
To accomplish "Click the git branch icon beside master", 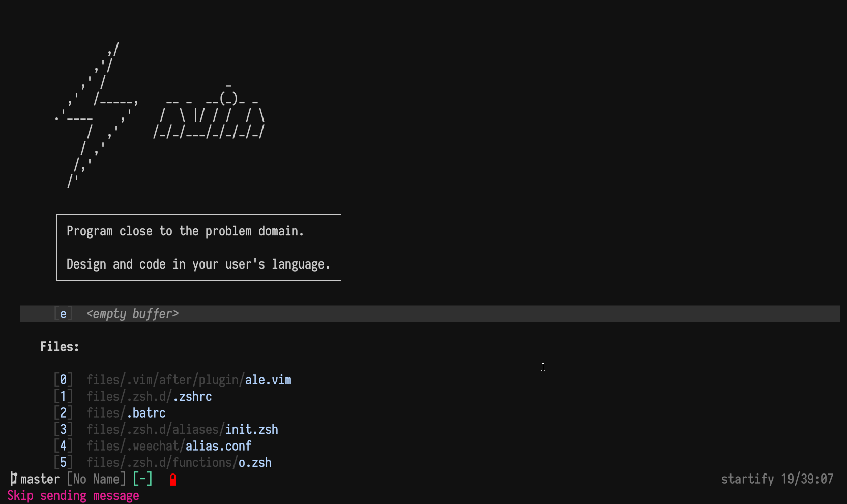I will click(14, 479).
